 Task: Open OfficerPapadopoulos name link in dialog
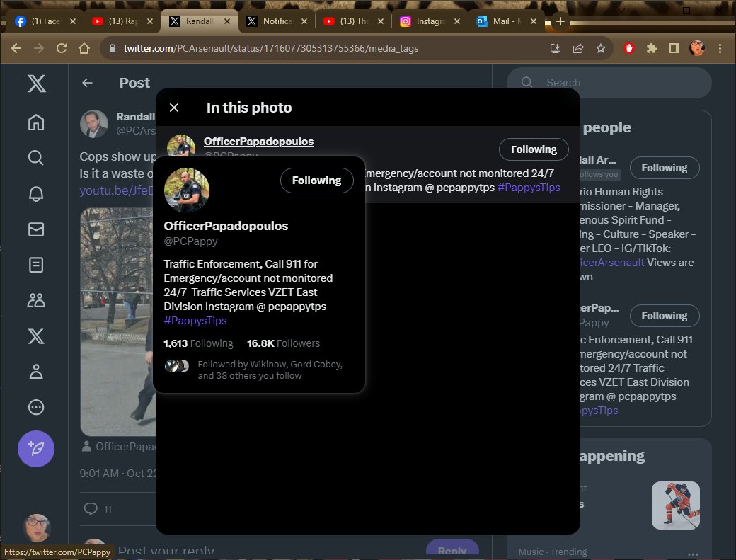(258, 142)
